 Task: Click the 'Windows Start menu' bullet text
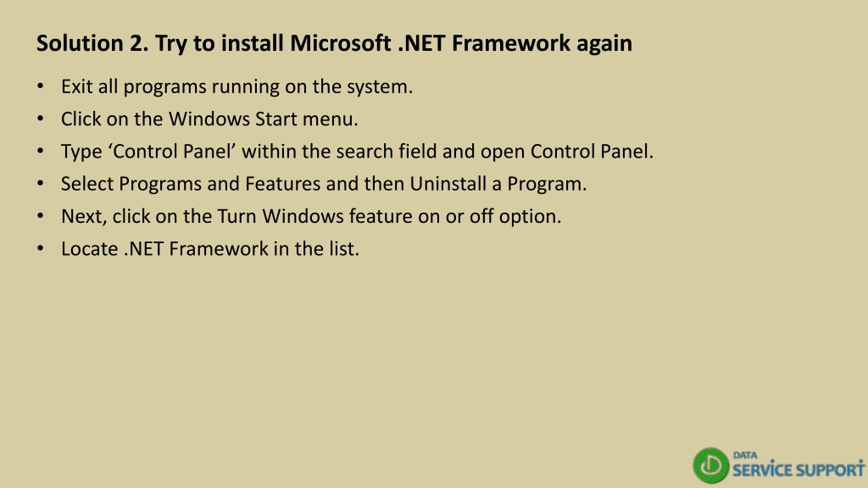point(209,119)
